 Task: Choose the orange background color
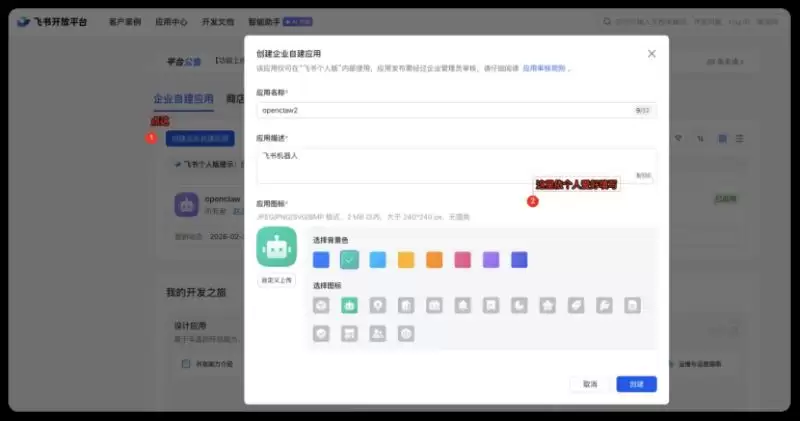point(434,260)
